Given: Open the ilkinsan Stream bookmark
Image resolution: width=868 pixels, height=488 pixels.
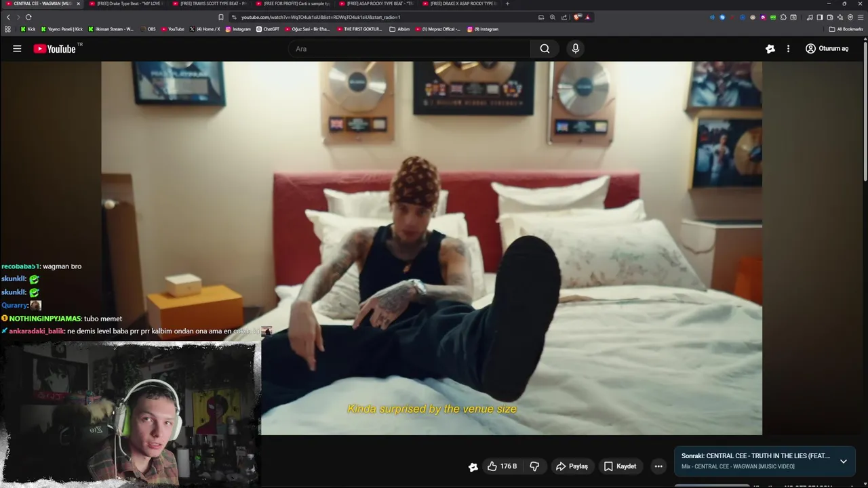Looking at the screenshot, I should tap(111, 29).
